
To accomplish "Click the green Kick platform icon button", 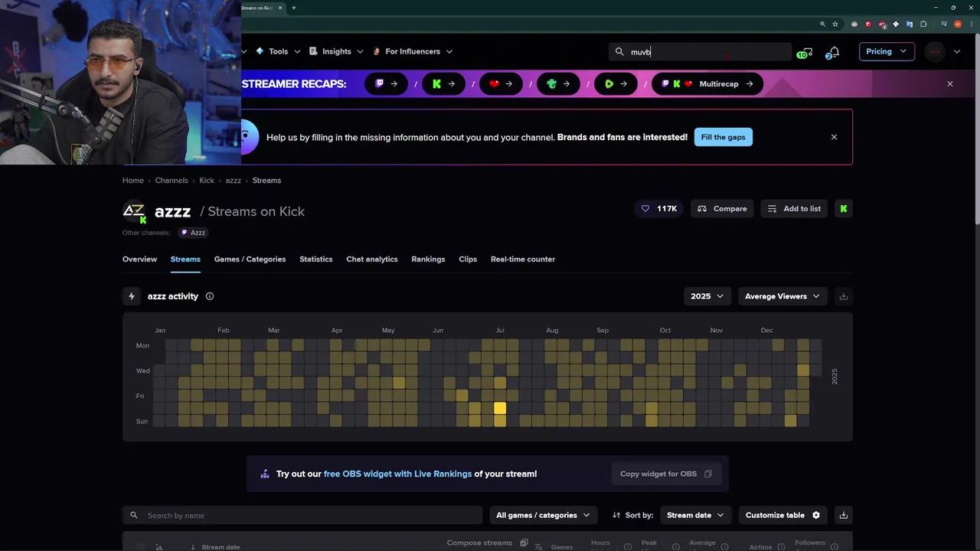I will tap(843, 209).
